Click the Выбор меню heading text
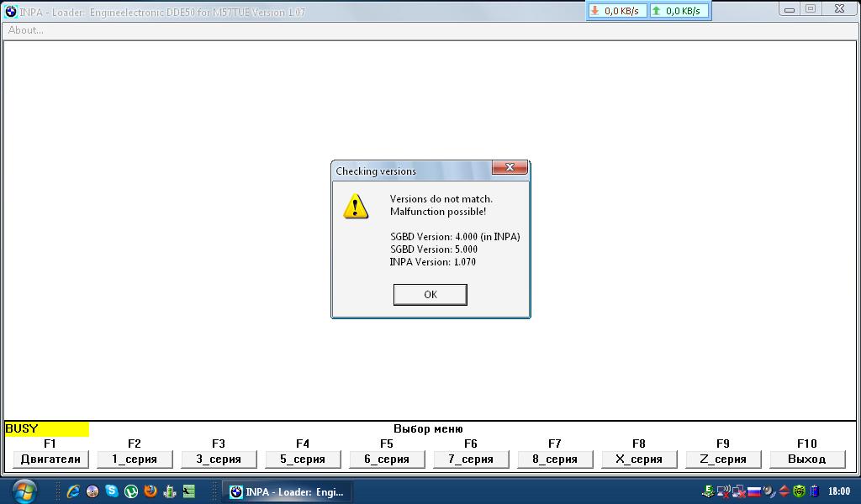861x504 pixels. tap(428, 429)
